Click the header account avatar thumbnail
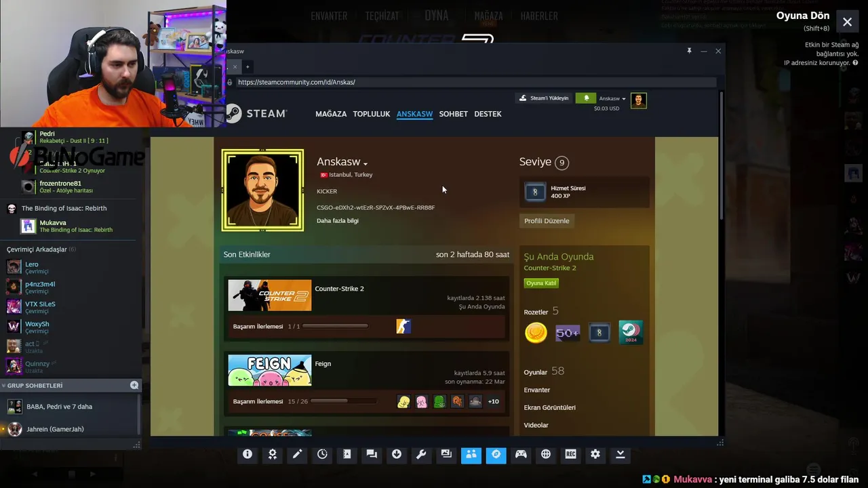The width and height of the screenshot is (868, 488). 638,100
